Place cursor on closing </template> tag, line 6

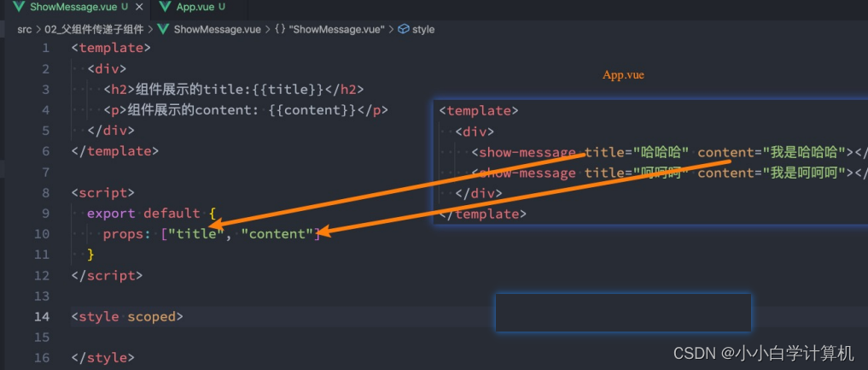115,151
